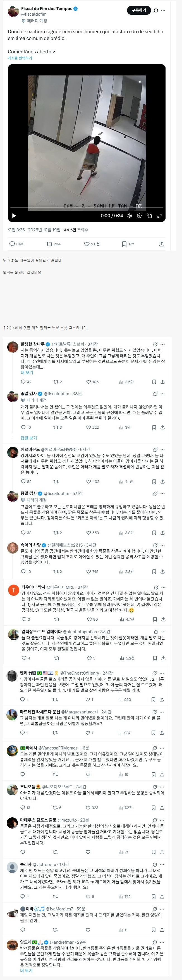
Task: Bookmark the main post showing 172
Action: click(124, 244)
